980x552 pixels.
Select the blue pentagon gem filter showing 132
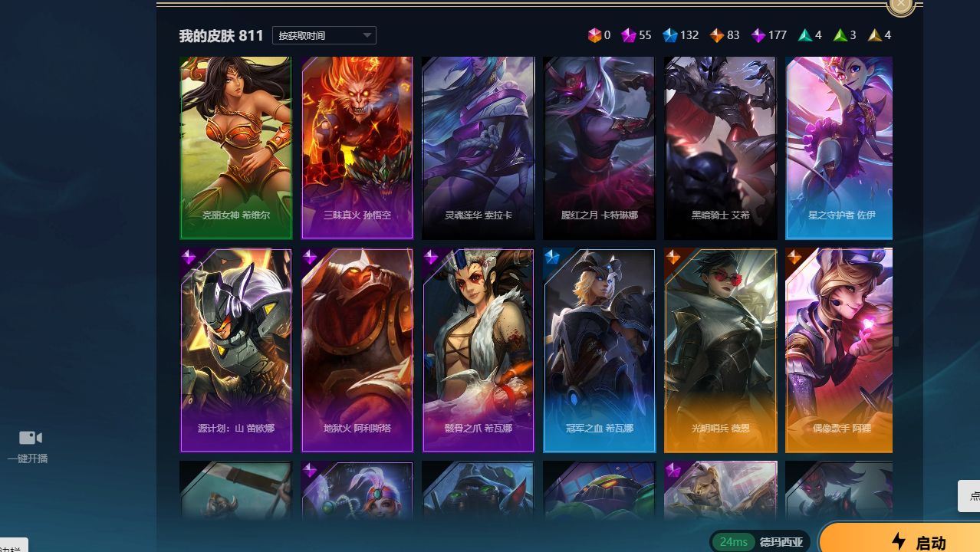[669, 35]
